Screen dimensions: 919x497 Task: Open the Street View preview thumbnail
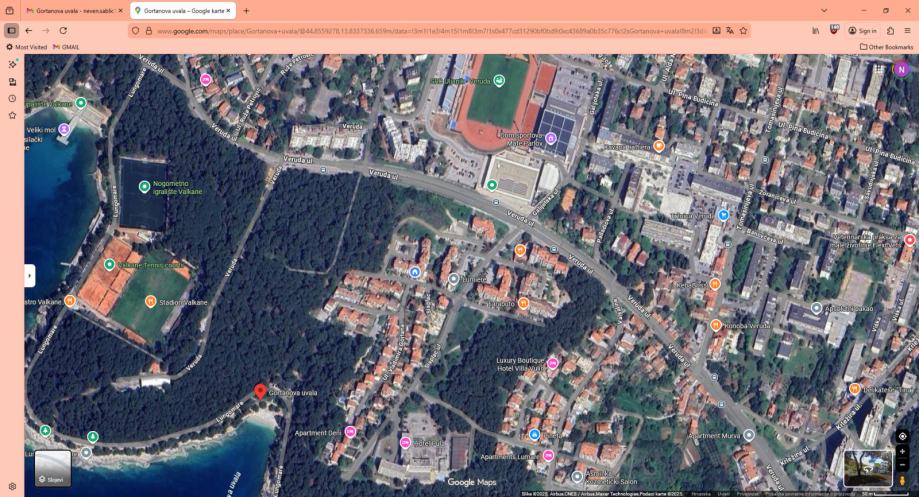click(x=868, y=468)
